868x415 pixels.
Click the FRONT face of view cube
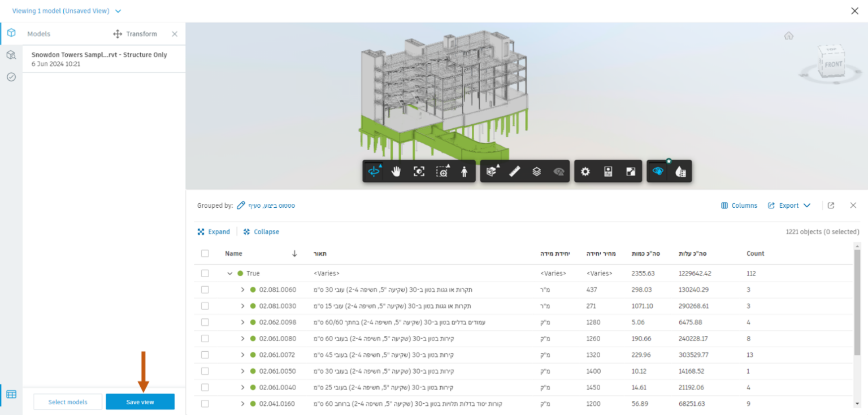(x=834, y=64)
